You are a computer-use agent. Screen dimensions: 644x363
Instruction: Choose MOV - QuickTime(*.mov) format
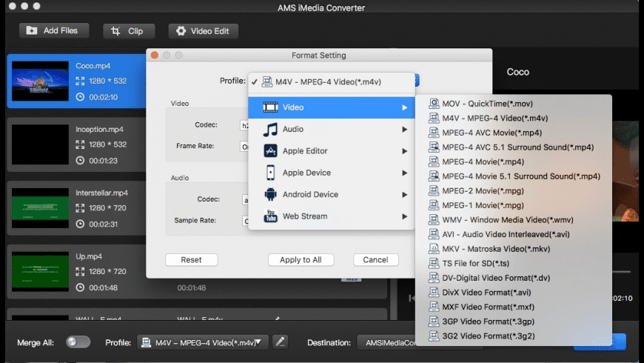(514, 104)
